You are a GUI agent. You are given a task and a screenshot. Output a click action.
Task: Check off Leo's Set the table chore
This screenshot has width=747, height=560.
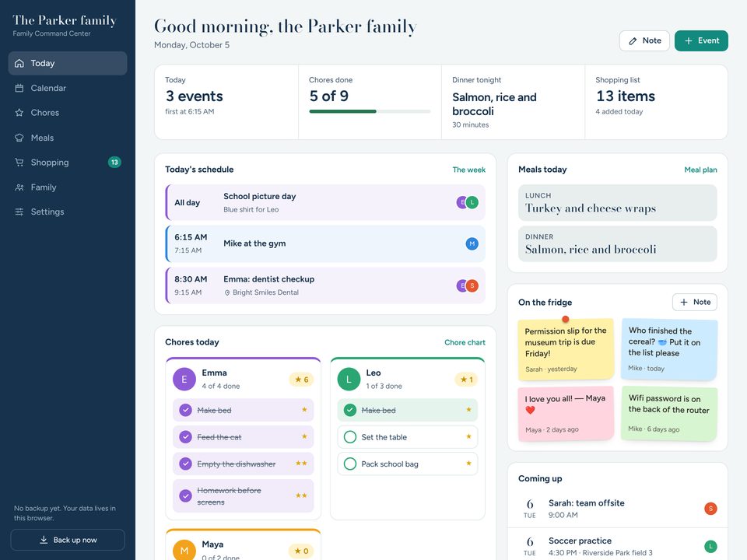[x=350, y=436]
